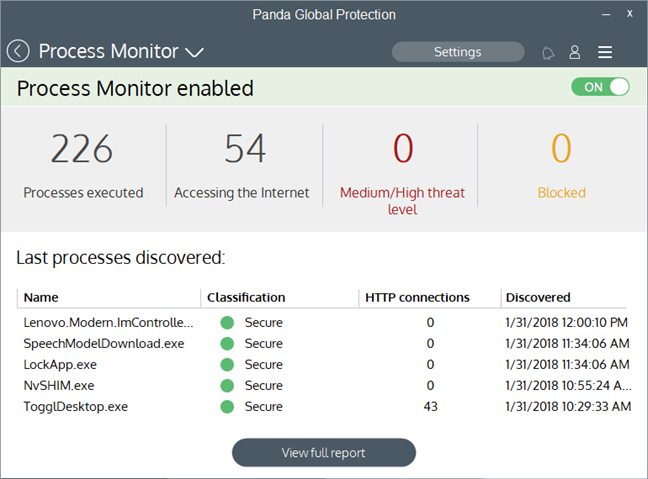Image resolution: width=648 pixels, height=479 pixels.
Task: Click discovered time 1/31/2018 10:29:33 AM
Action: click(x=568, y=407)
